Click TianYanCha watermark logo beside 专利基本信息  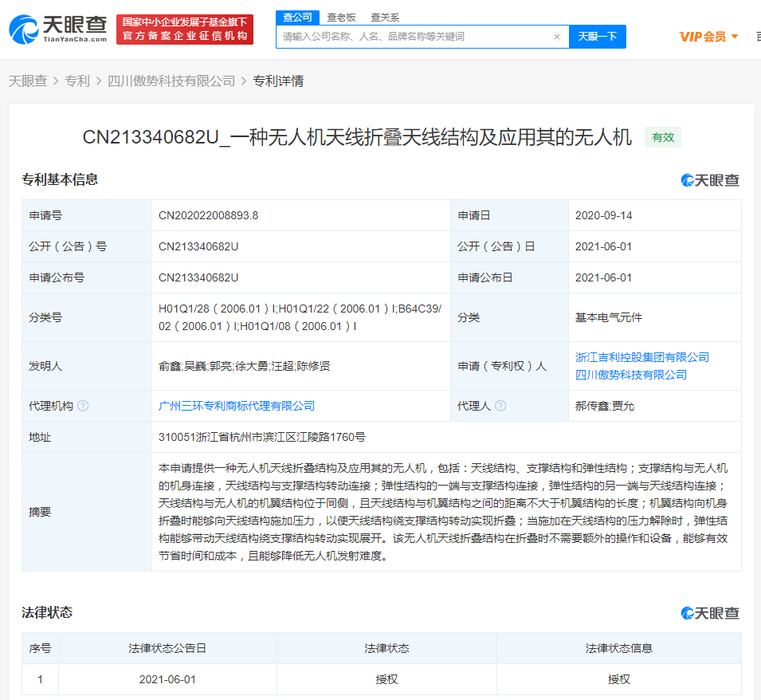710,180
